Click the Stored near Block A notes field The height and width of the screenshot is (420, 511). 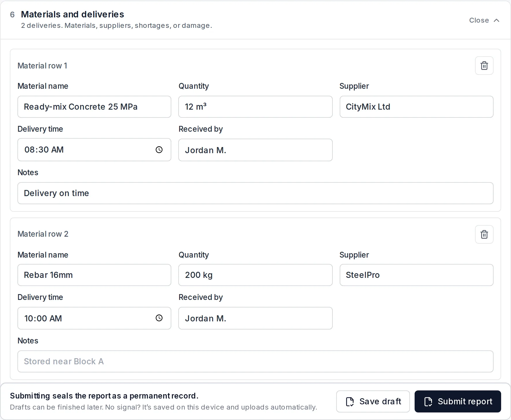(255, 361)
